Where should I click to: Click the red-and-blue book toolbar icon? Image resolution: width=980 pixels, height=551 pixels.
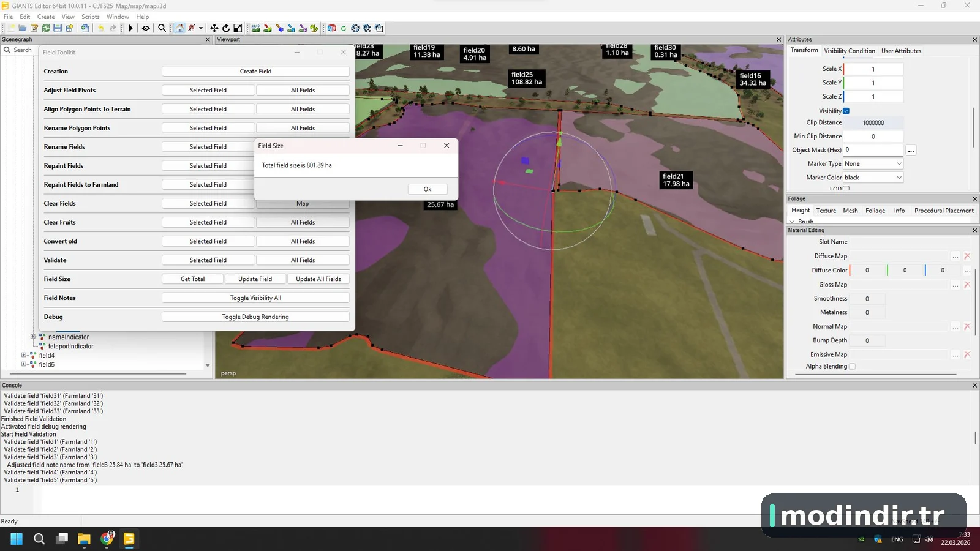tap(332, 28)
